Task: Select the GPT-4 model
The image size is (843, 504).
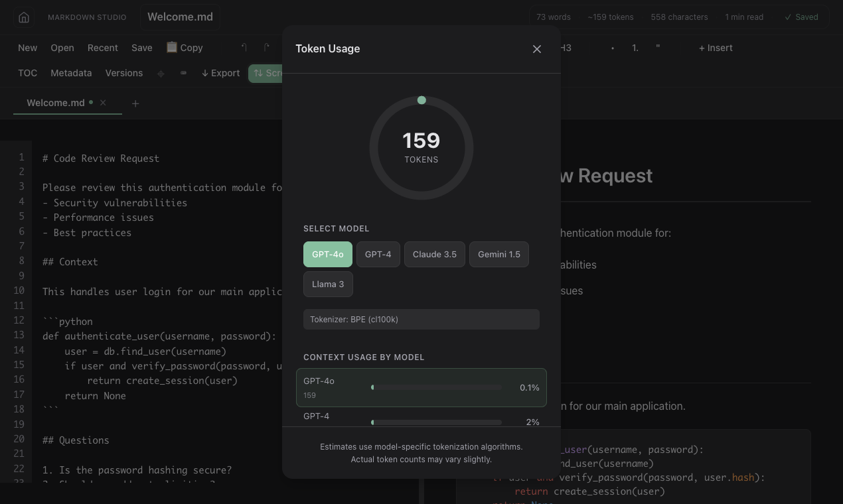Action: 378,254
